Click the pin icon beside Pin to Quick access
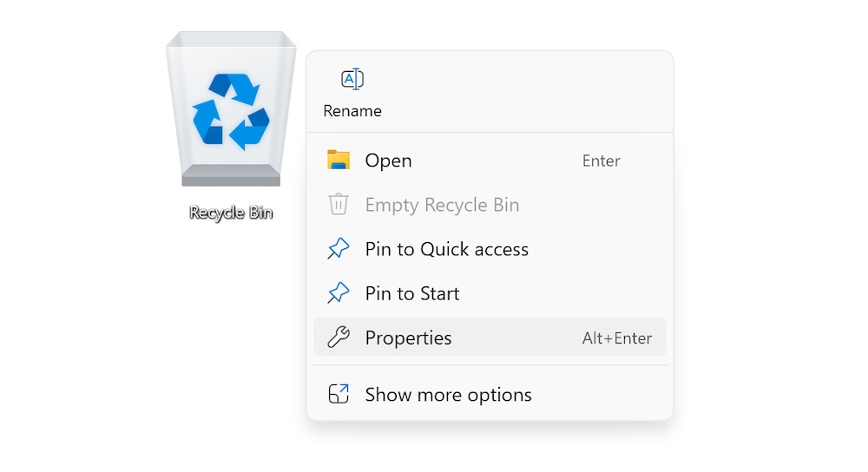The width and height of the screenshot is (868, 472). click(338, 249)
